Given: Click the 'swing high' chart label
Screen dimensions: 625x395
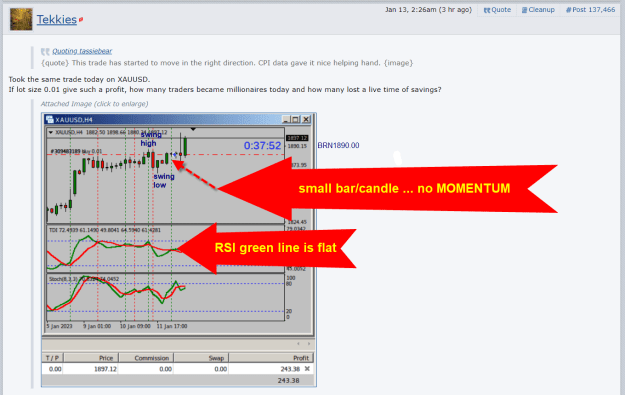Looking at the screenshot, I should pyautogui.click(x=151, y=139).
